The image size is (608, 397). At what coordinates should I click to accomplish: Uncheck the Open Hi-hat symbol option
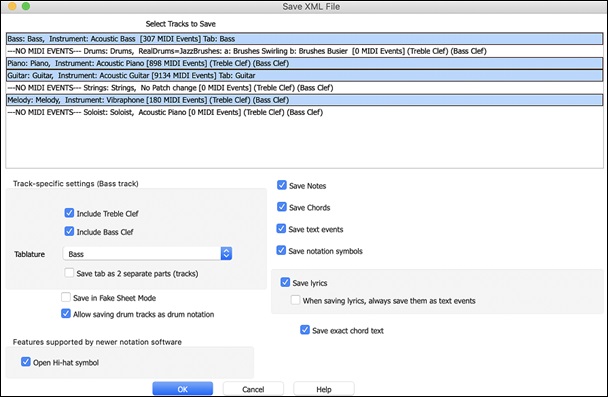tap(26, 362)
